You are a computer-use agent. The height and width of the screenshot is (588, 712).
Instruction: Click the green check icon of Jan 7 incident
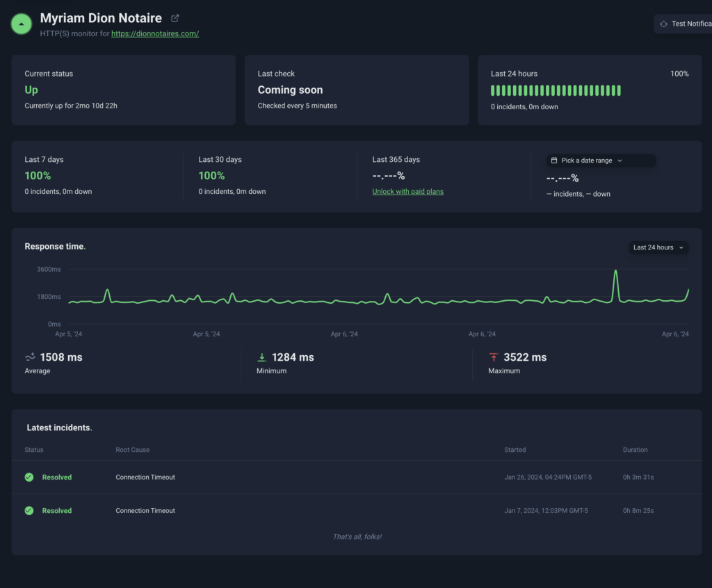29,511
